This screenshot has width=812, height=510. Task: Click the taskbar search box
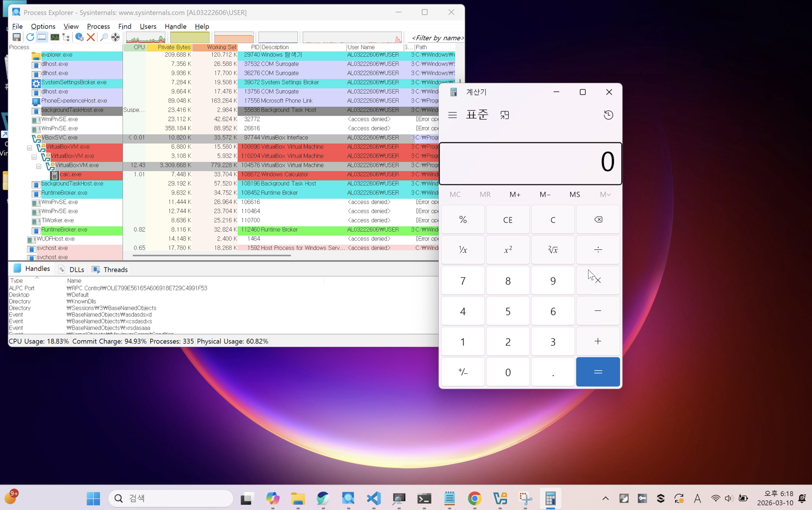click(x=171, y=498)
